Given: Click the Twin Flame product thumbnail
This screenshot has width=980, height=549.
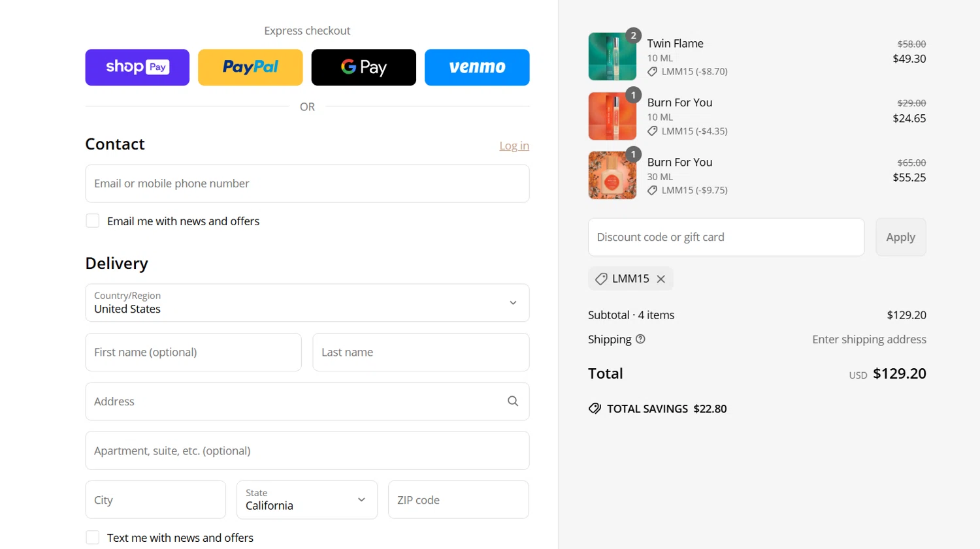Looking at the screenshot, I should 612,57.
